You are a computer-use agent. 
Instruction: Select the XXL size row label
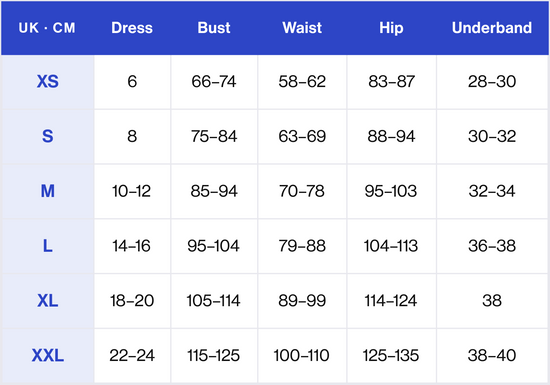(48, 355)
